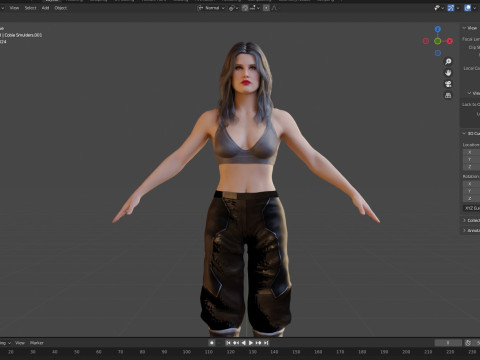
Task: Click the cursor Rotation X field
Action: click(x=471, y=184)
